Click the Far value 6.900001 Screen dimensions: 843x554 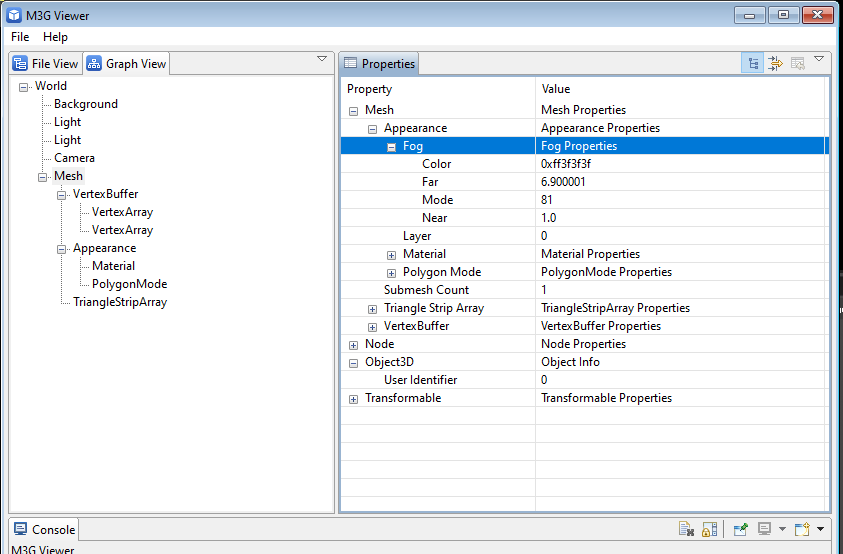coord(563,182)
